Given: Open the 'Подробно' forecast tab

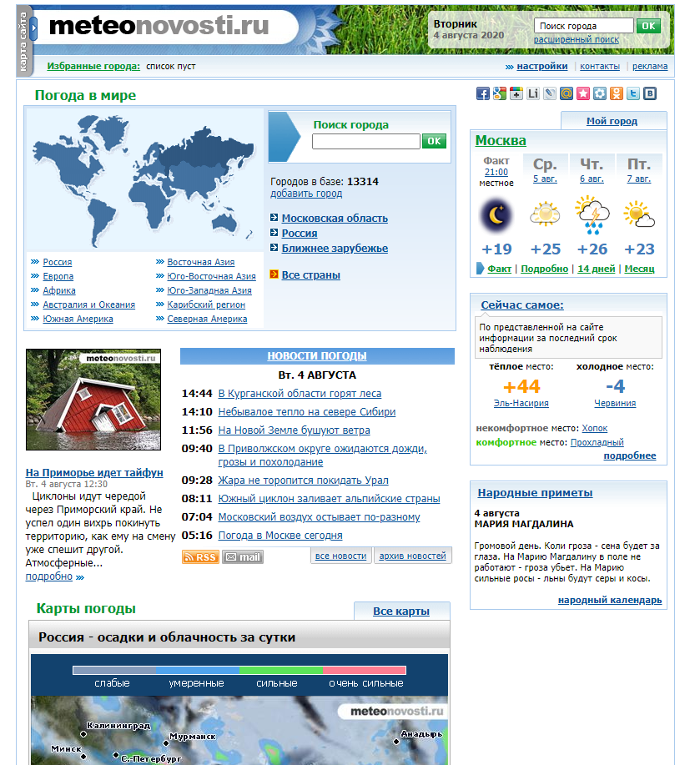Looking at the screenshot, I should pos(544,269).
